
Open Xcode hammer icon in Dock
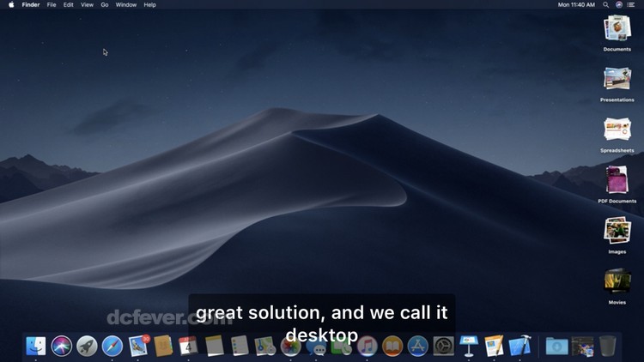519,346
